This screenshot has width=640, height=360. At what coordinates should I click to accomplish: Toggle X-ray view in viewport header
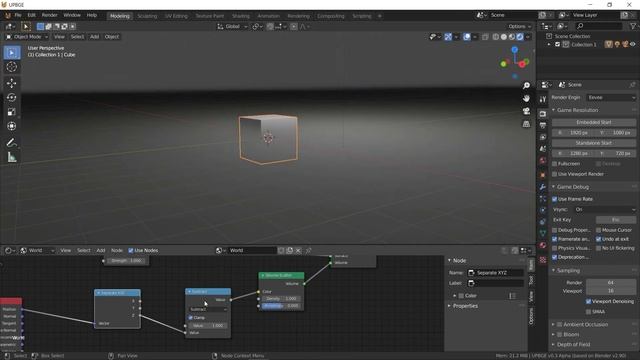[x=485, y=37]
